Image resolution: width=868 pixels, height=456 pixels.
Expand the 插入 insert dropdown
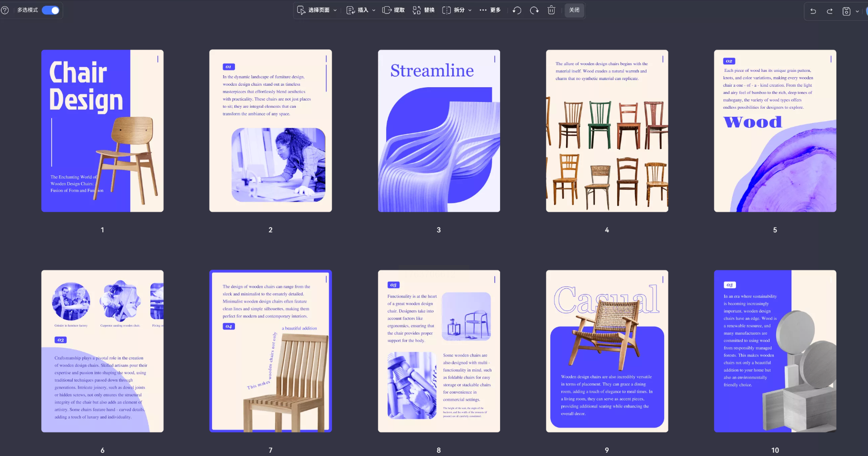point(361,10)
